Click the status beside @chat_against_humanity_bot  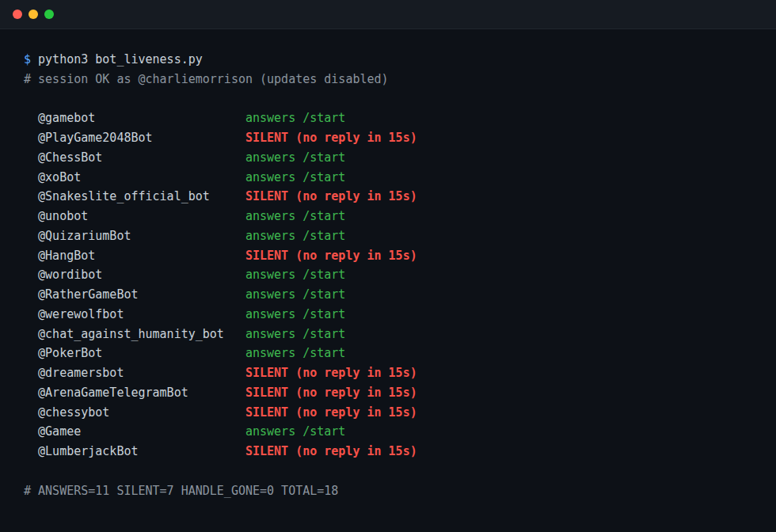pyautogui.click(x=295, y=334)
